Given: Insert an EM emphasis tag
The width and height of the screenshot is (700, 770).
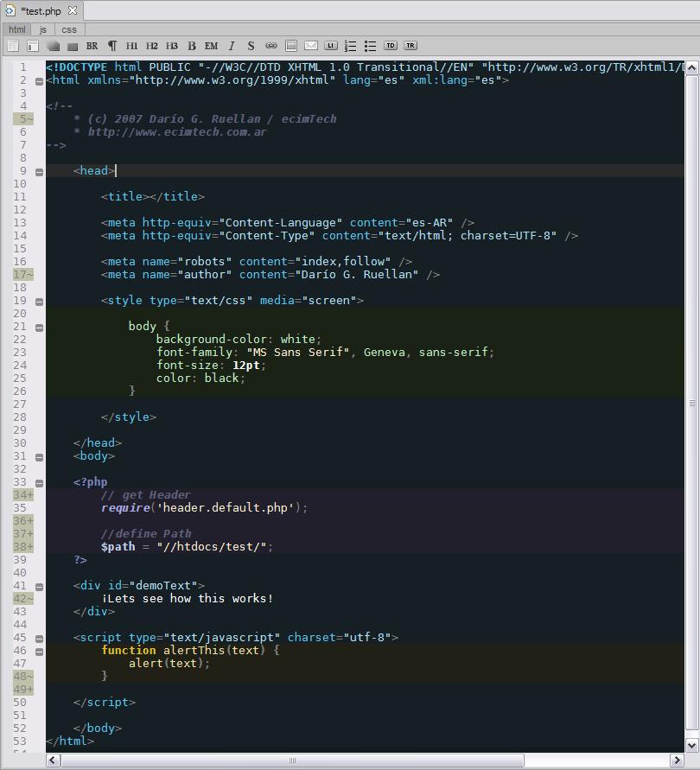Looking at the screenshot, I should (x=211, y=46).
